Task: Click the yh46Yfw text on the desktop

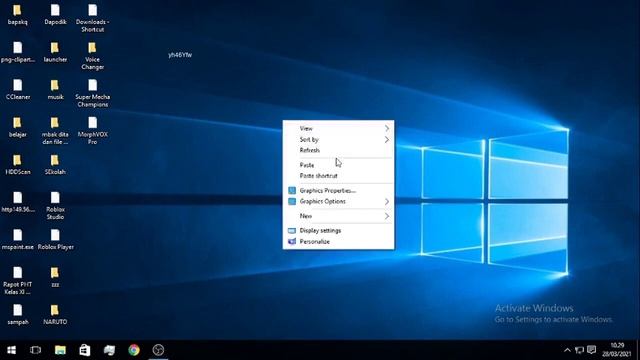Action: pos(180,55)
